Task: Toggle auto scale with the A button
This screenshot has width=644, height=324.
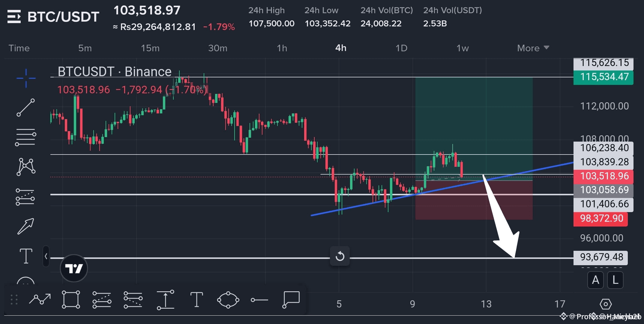Action: point(595,280)
